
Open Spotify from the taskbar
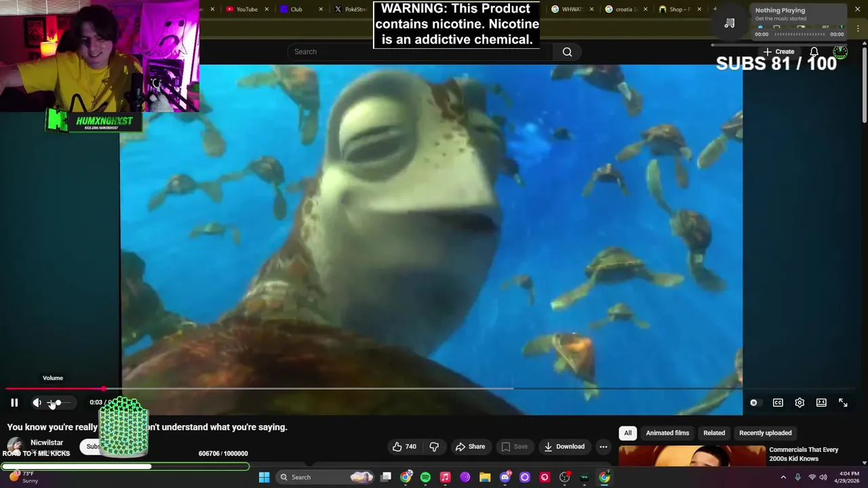425,477
